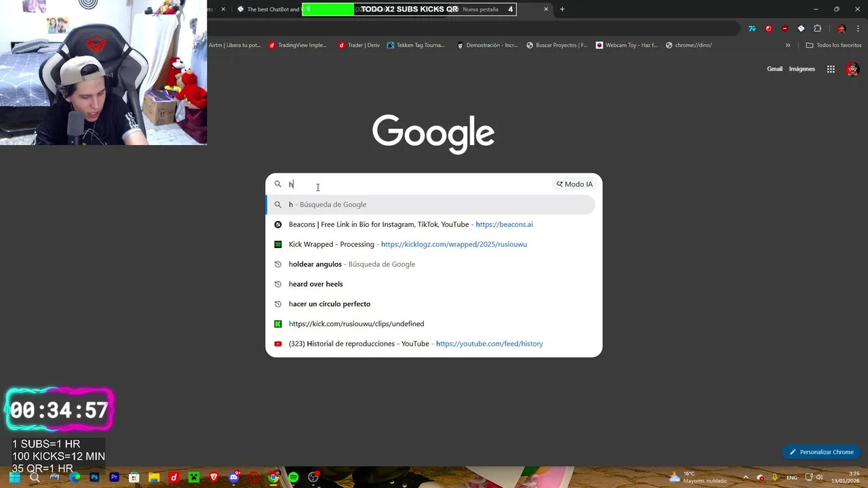Open Discord from taskbar
Image resolution: width=868 pixels, height=488 pixels.
coord(234,477)
